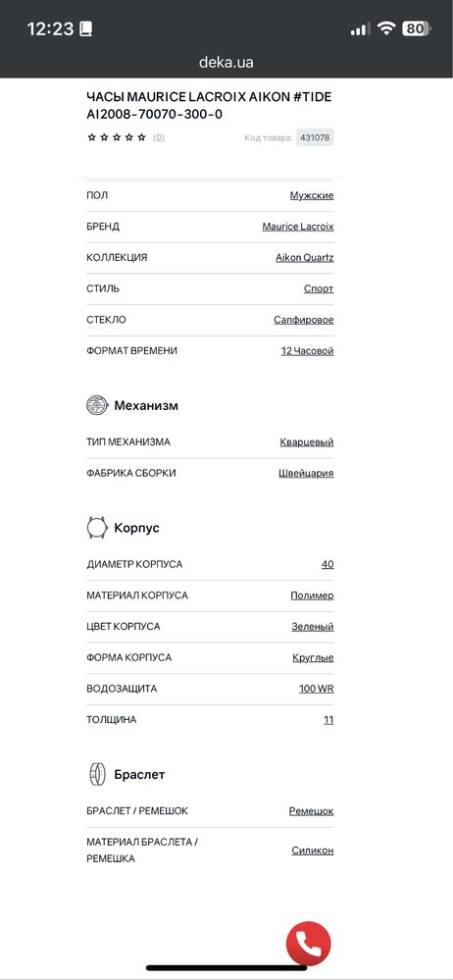Open the Полимер case material link

(312, 595)
